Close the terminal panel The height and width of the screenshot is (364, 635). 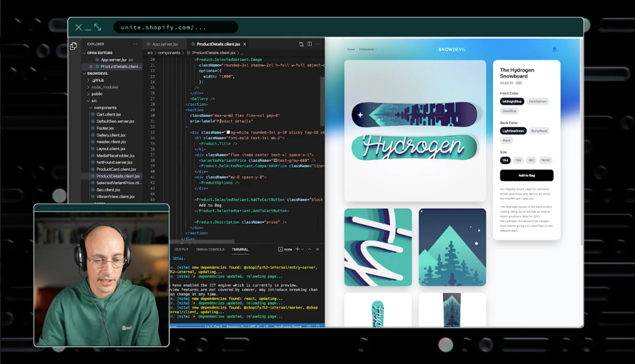[318, 249]
